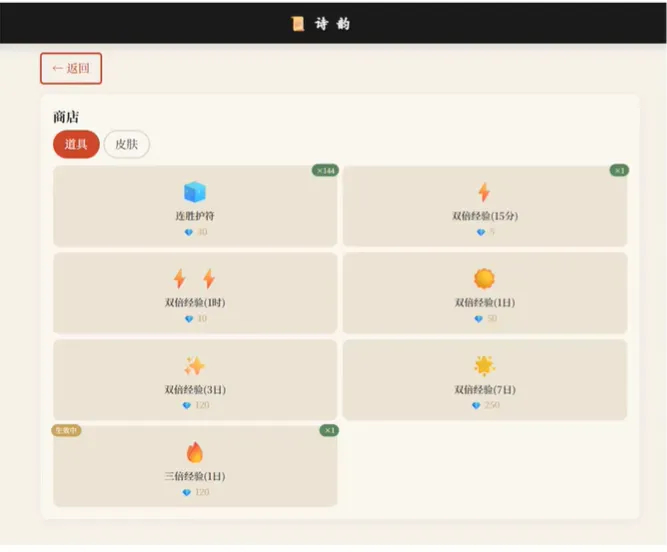Click the 双倍经验(3日) item label

[x=195, y=390]
